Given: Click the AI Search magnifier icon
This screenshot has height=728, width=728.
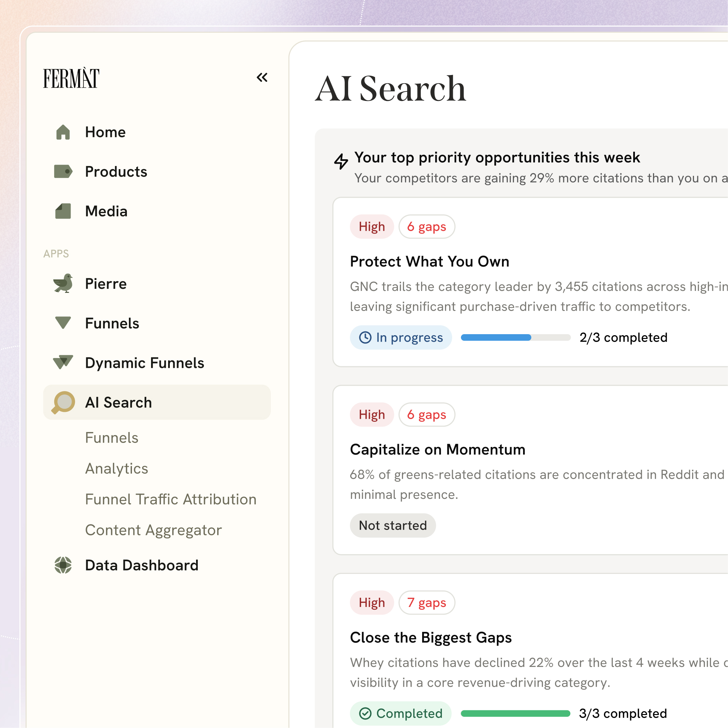Looking at the screenshot, I should point(63,402).
